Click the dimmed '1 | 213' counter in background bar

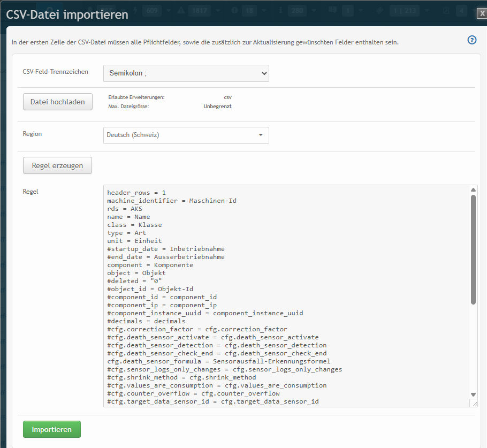point(405,11)
